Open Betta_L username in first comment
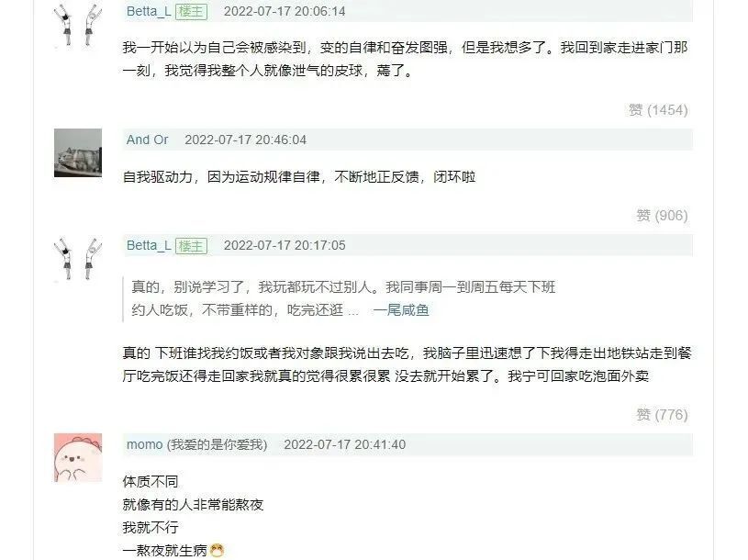This screenshot has width=748, height=560. 149,11
